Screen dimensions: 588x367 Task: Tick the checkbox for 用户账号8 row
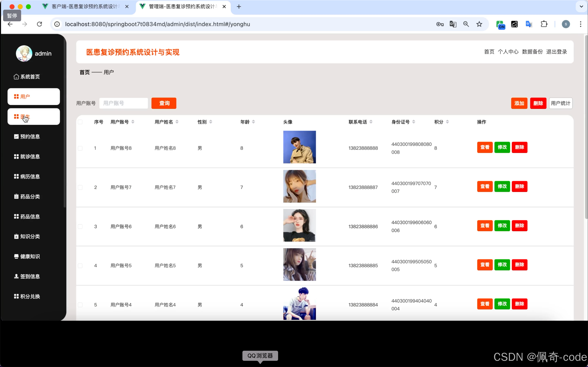pyautogui.click(x=80, y=148)
